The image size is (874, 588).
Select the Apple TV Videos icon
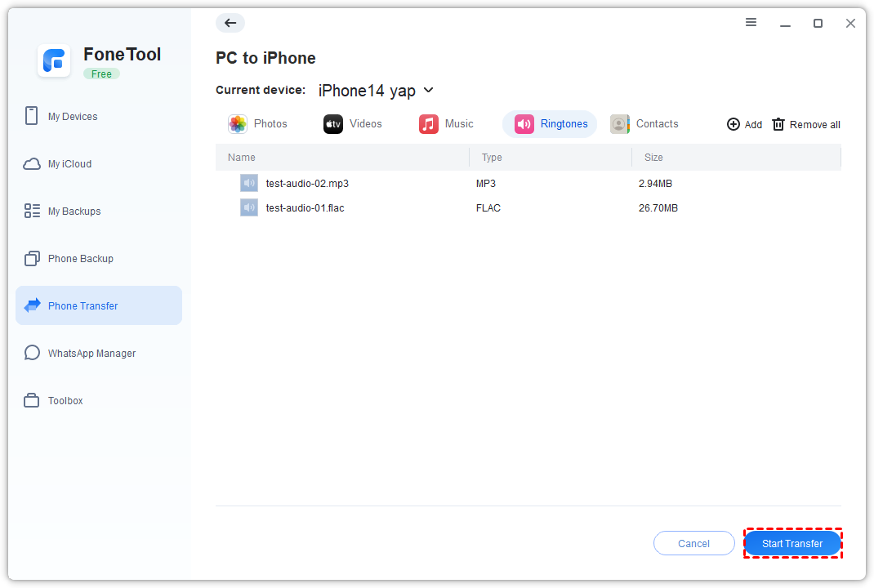pos(333,124)
